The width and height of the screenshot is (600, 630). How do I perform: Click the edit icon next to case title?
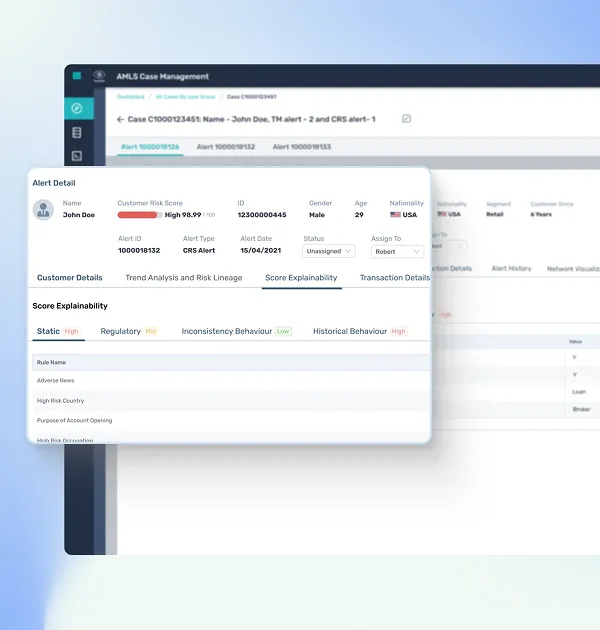click(x=406, y=119)
